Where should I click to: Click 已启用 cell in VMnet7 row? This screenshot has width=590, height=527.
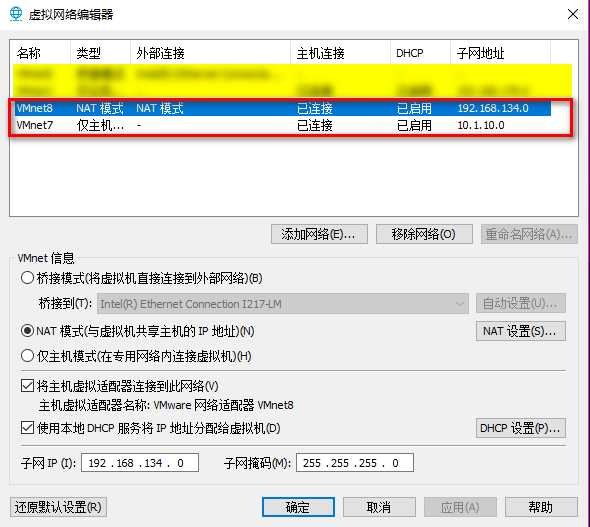(414, 125)
